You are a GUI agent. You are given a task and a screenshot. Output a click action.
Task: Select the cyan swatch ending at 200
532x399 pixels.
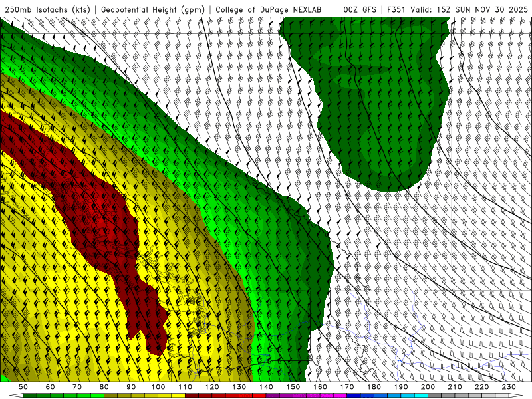tap(421, 395)
